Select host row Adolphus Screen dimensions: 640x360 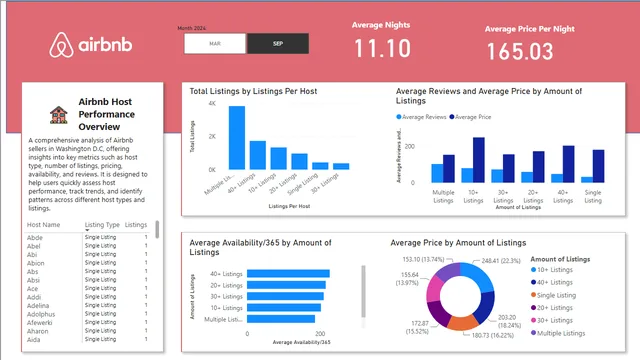(x=87, y=314)
